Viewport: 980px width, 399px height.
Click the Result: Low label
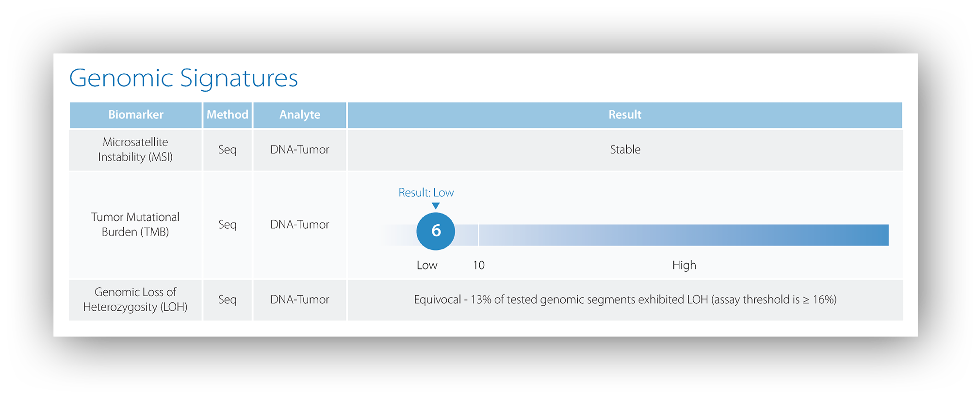click(426, 193)
